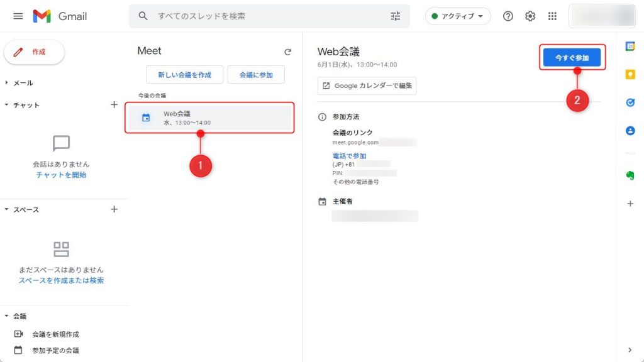Viewport: 644px width, 362px height.
Task: Select 会議を新規作成 in sidebar
Action: (55, 334)
